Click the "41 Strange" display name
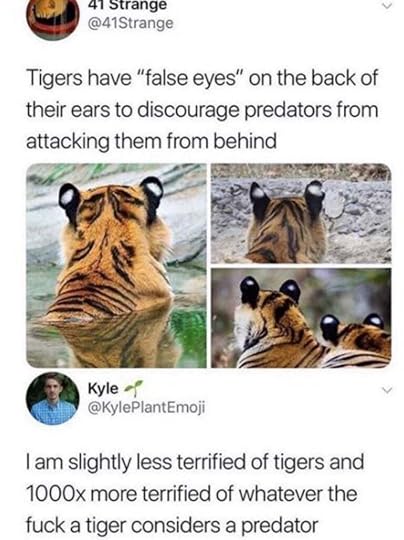404x540 pixels. click(x=127, y=6)
